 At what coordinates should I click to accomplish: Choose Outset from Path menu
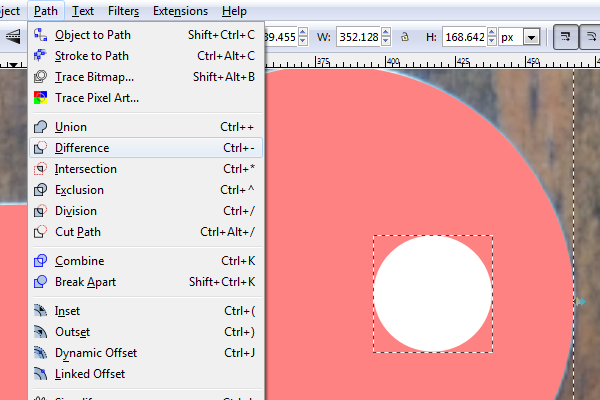coord(146,332)
